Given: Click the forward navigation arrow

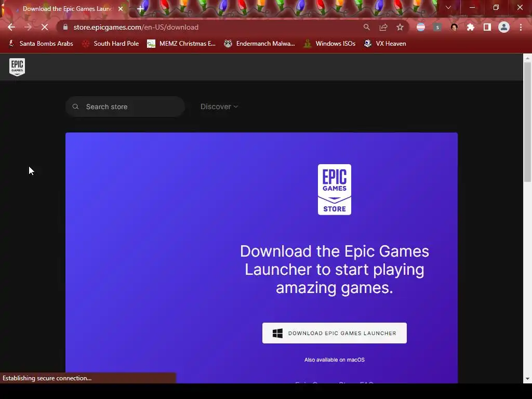Looking at the screenshot, I should (x=28, y=27).
